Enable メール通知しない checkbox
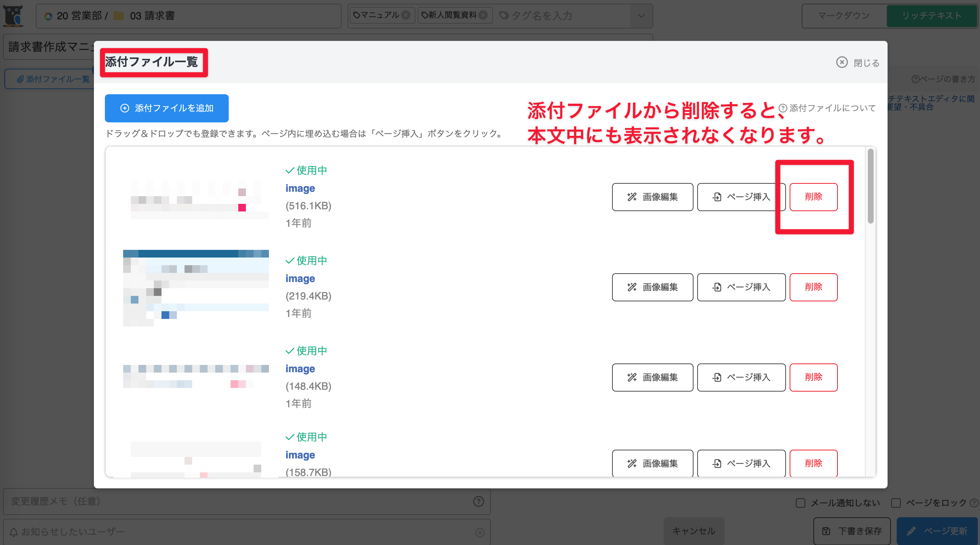980x545 pixels. point(801,503)
